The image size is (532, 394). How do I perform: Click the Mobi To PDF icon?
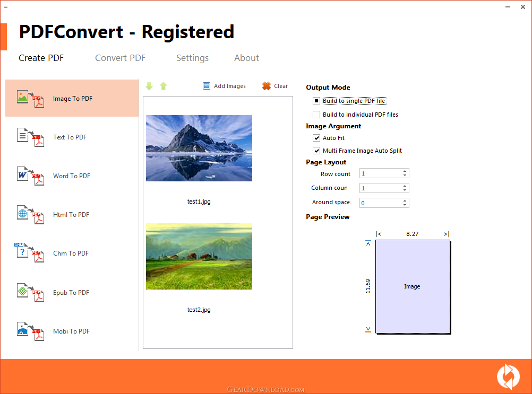coord(31,331)
